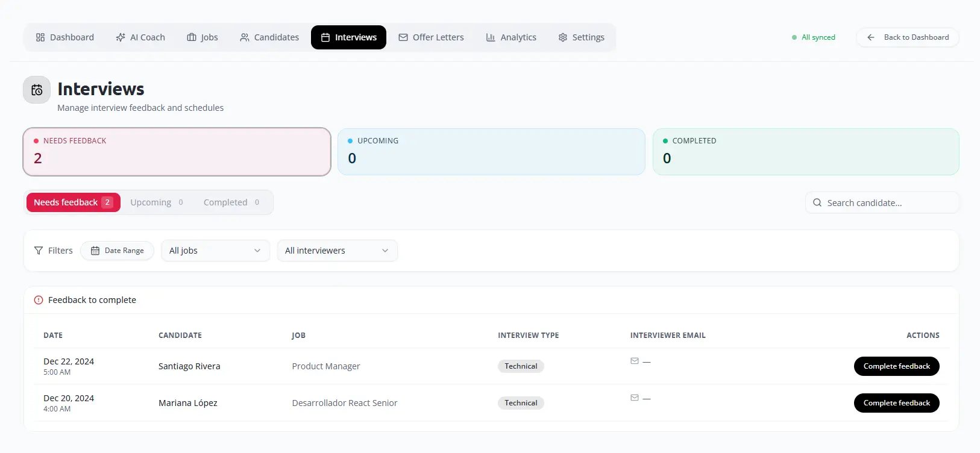
Task: Click the email icon in Mariana López row
Action: (635, 398)
